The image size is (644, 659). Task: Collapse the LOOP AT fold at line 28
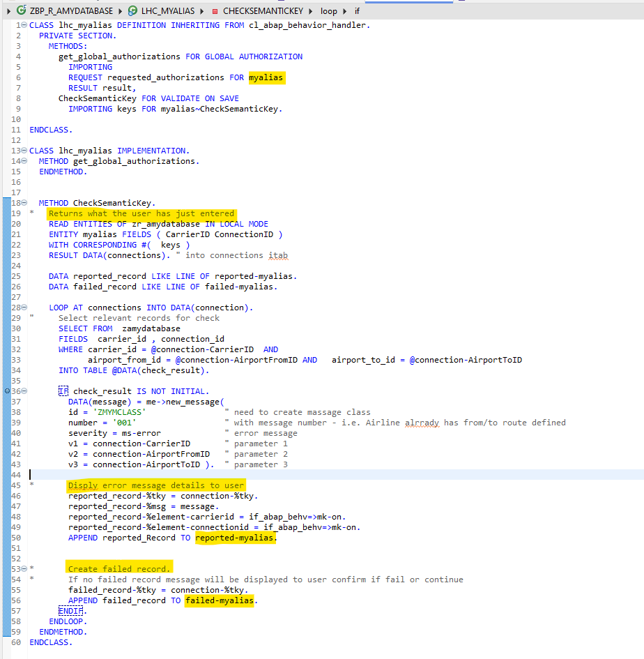24,308
